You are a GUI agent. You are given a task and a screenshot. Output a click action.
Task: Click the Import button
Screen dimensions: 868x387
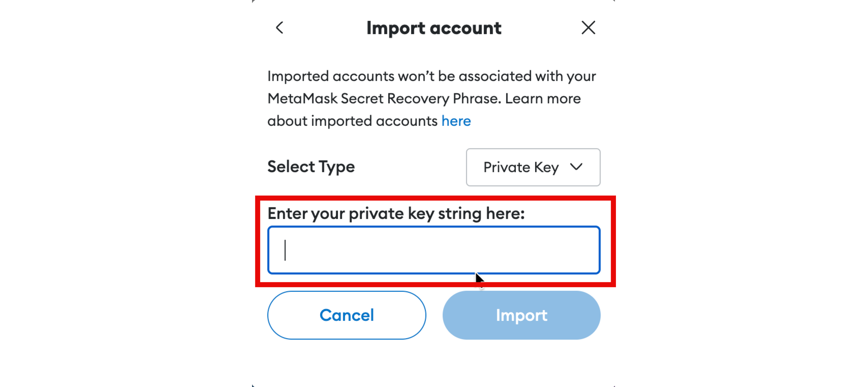521,316
